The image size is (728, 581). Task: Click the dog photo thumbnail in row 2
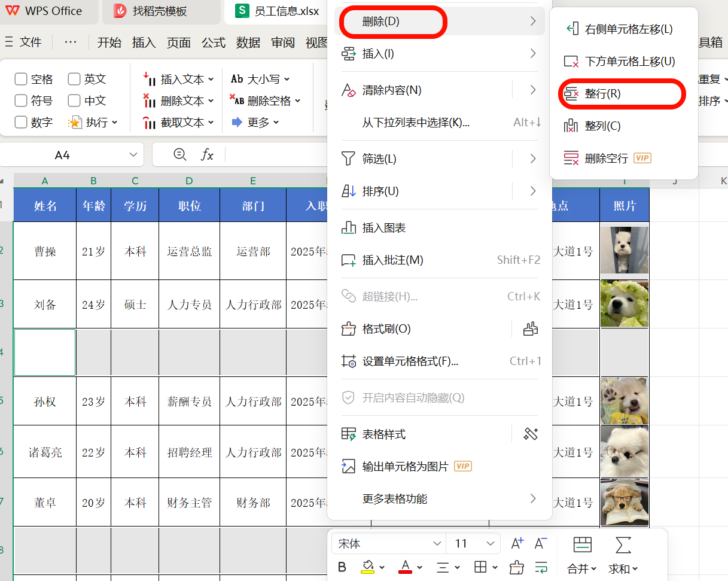tap(624, 251)
